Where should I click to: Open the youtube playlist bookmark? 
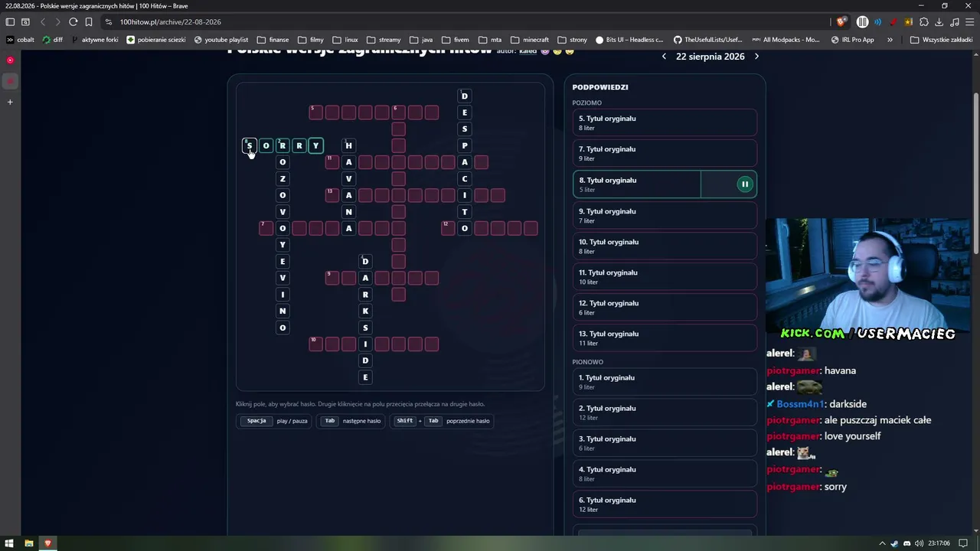pos(221,40)
